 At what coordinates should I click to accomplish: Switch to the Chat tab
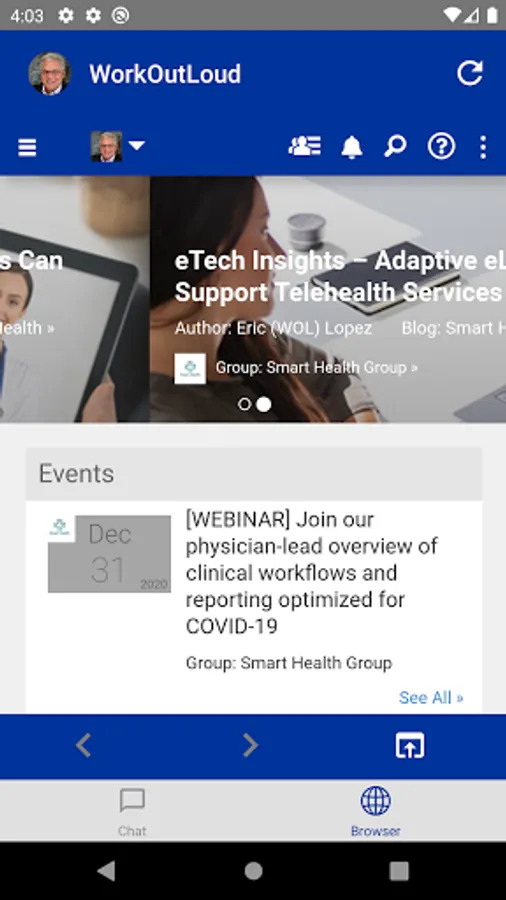click(x=132, y=812)
